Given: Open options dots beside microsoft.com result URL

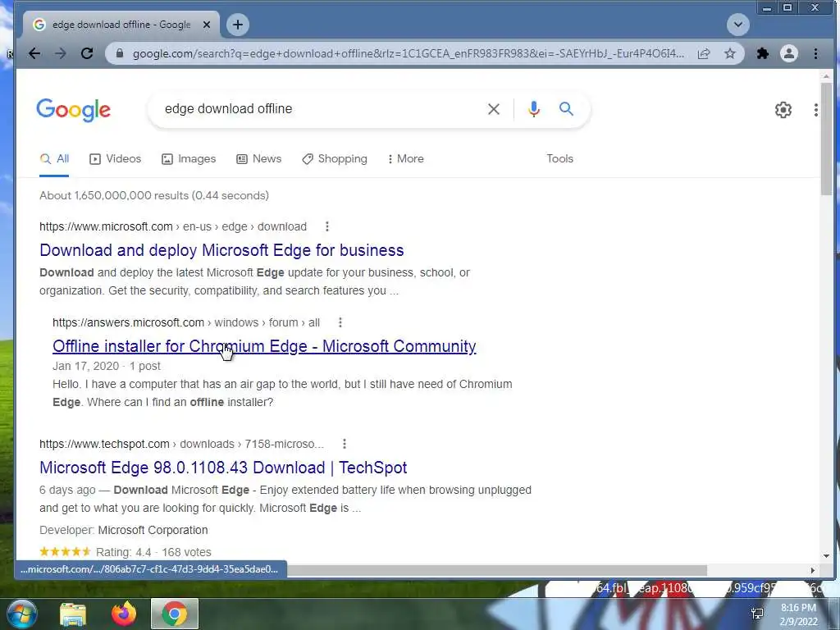Looking at the screenshot, I should click(x=326, y=226).
